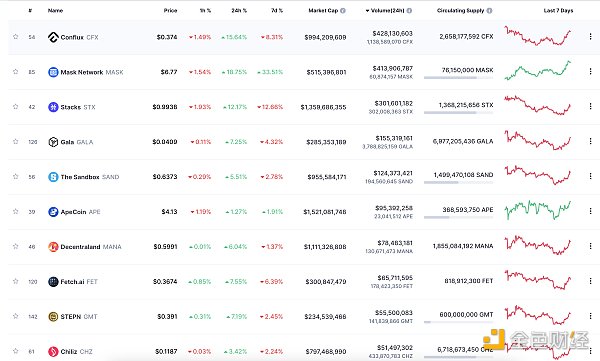Sort by the Volume(24h) column header
The height and width of the screenshot is (361, 600).
(x=385, y=11)
